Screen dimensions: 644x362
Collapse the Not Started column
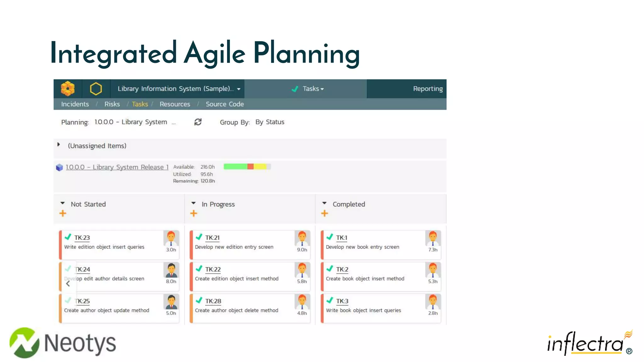click(63, 203)
